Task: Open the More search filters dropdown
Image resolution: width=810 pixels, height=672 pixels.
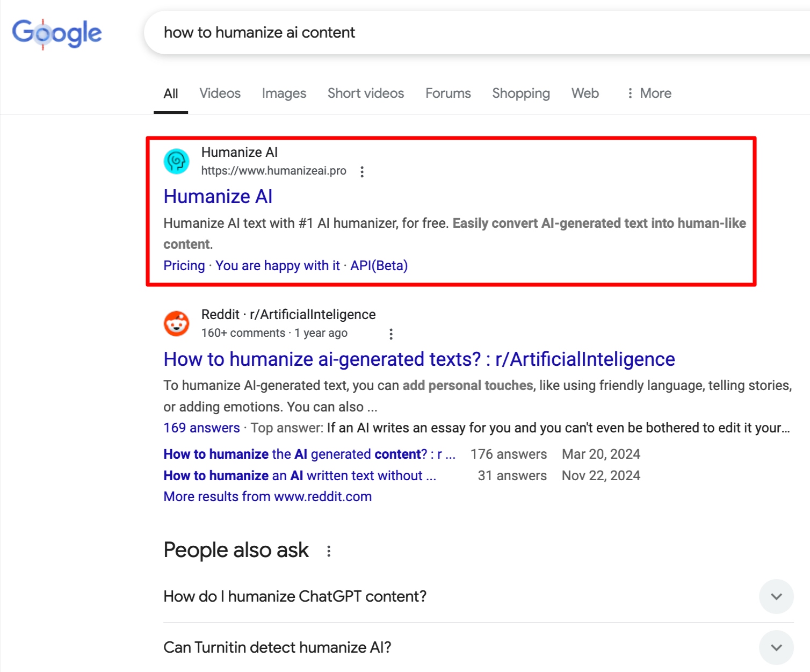Action: tap(649, 93)
